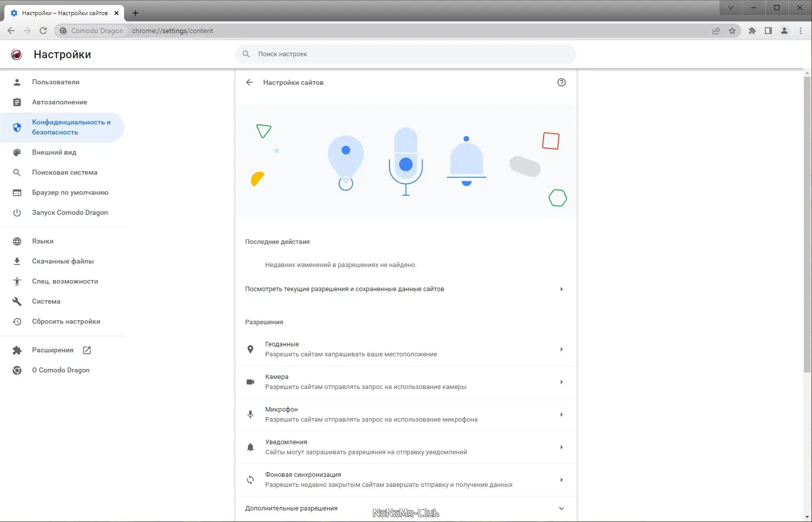This screenshot has height=522, width=812.
Task: Open О Comodo Dragon page
Action: (62, 370)
